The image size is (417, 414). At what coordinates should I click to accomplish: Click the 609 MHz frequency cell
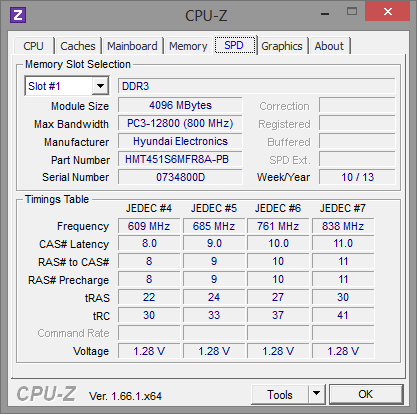coord(149,226)
